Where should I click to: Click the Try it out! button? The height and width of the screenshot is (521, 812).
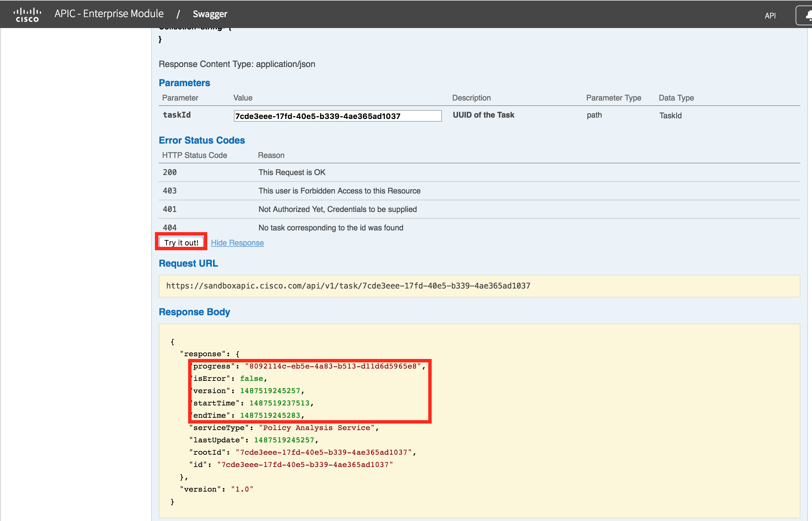[x=181, y=242]
